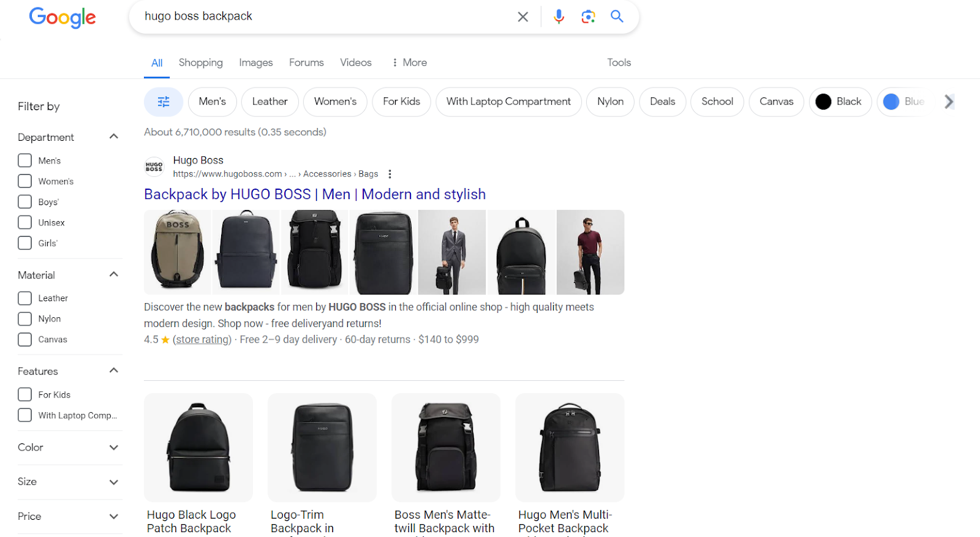Select the Deals filter chip
Screen dimensions: 980x537
(x=663, y=102)
